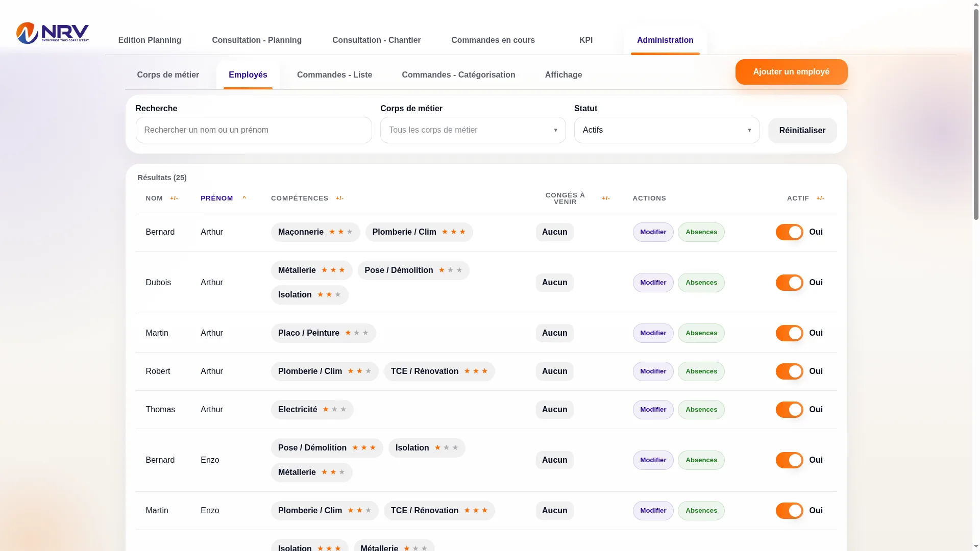Click Placo / Peinture skill tag
The height and width of the screenshot is (551, 980).
click(324, 333)
